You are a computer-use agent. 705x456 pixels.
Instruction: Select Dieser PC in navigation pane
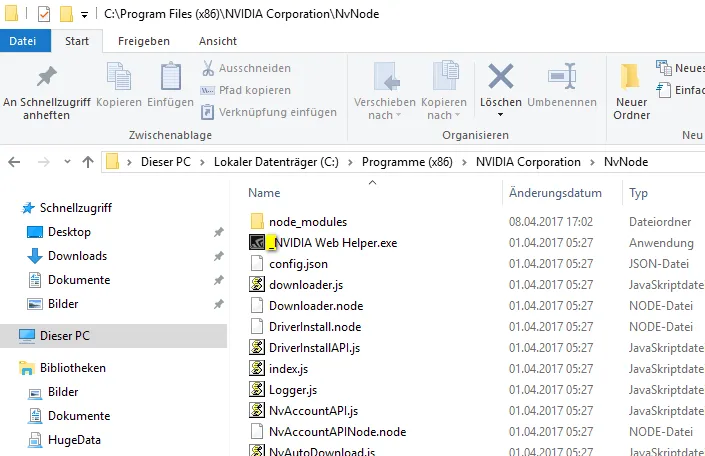(x=113, y=336)
